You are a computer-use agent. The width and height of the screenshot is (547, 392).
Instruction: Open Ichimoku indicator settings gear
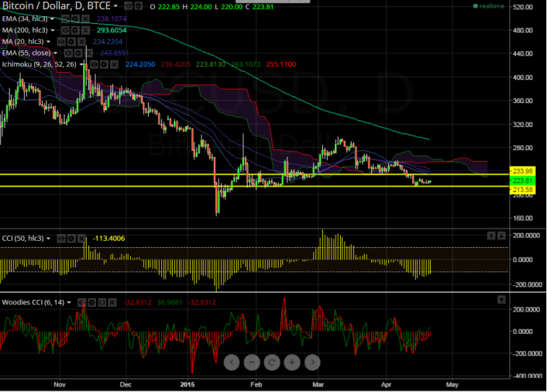(x=104, y=64)
